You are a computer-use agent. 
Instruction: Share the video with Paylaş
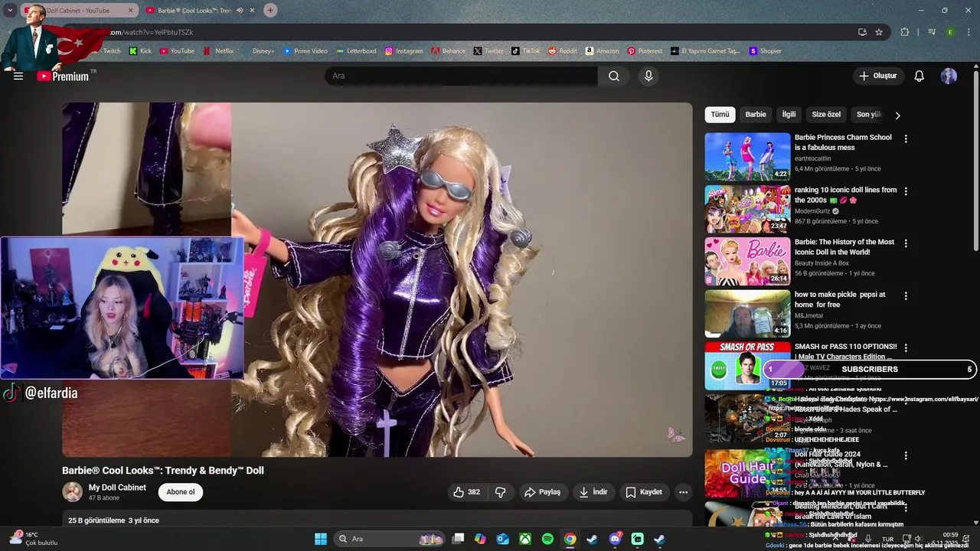[x=542, y=492]
